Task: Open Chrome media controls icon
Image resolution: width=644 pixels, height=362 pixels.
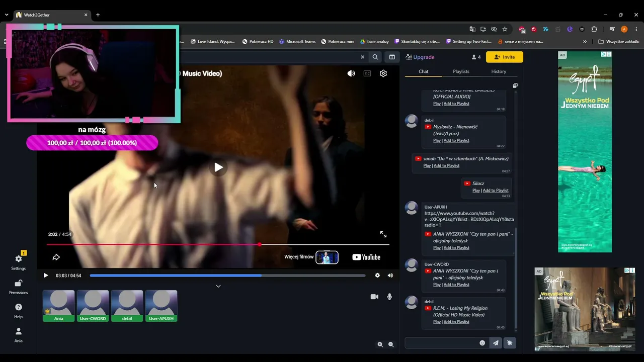Action: pyautogui.click(x=612, y=29)
